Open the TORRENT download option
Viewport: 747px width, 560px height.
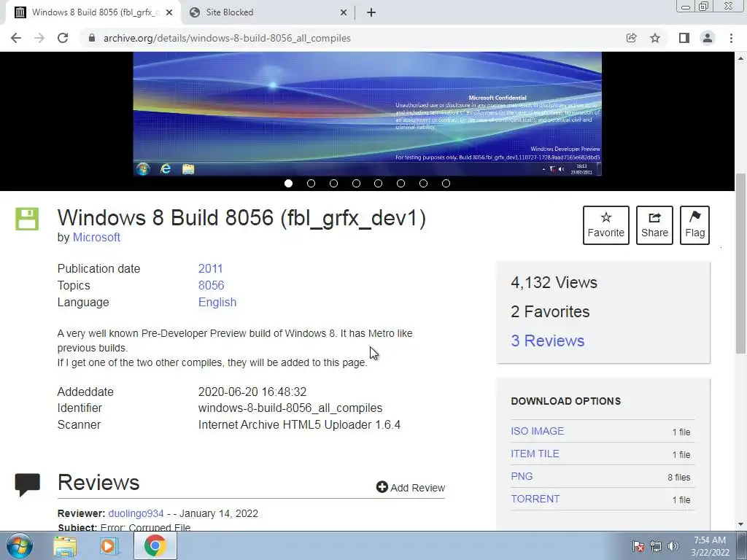pyautogui.click(x=535, y=499)
